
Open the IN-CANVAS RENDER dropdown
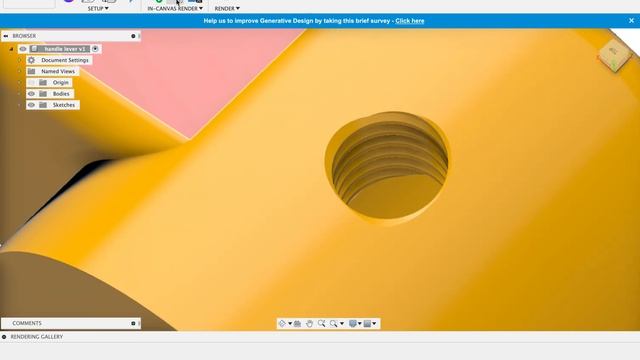(x=175, y=8)
